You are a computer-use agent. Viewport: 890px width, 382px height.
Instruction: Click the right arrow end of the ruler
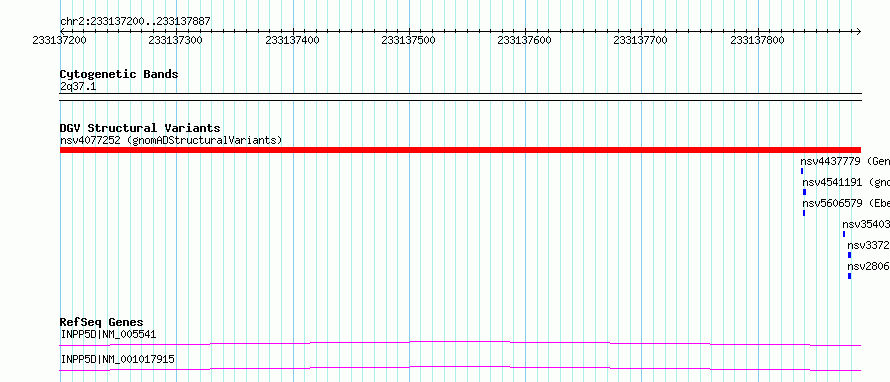pyautogui.click(x=858, y=32)
